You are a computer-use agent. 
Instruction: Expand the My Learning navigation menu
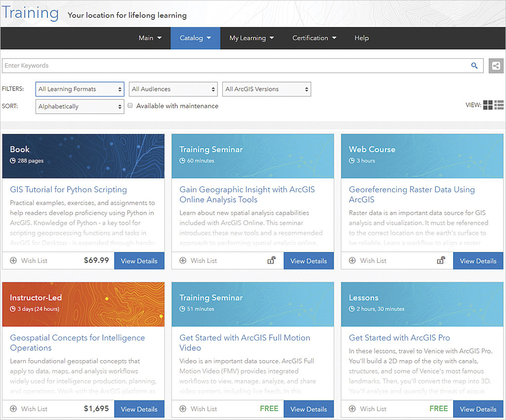pos(252,38)
